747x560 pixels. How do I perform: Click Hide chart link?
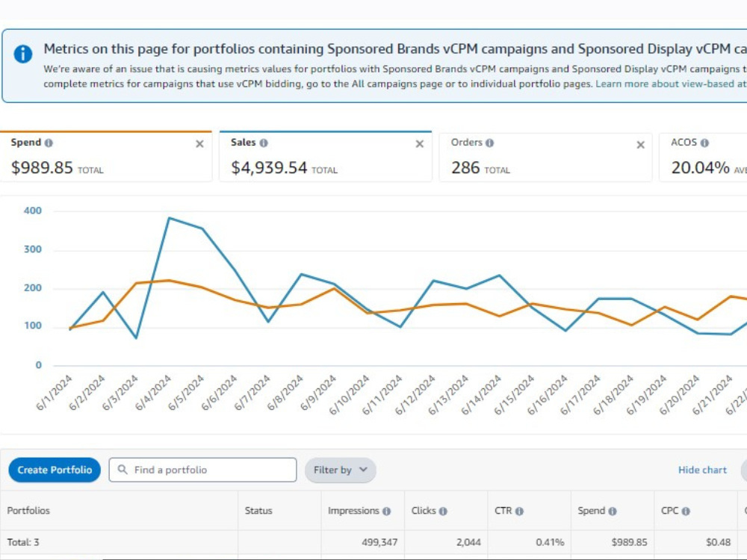(x=702, y=470)
